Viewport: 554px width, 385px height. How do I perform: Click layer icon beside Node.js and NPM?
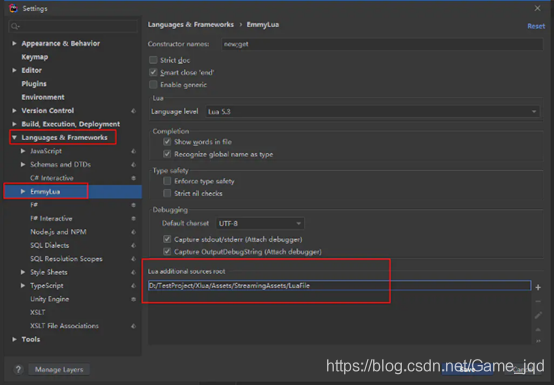coord(134,232)
